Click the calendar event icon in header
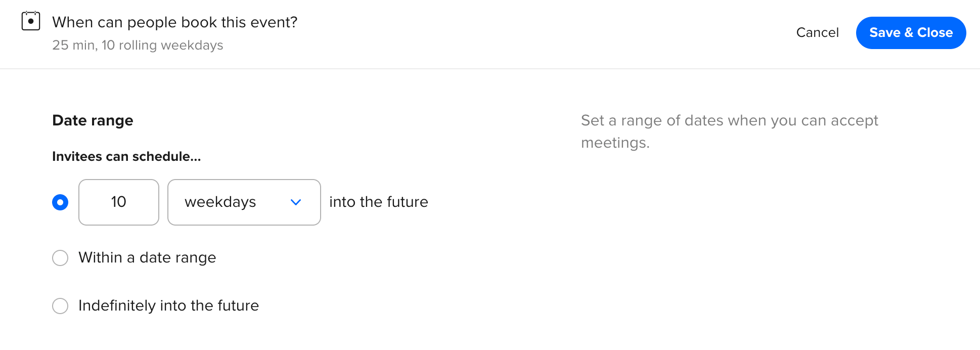This screenshot has width=980, height=350. click(31, 21)
